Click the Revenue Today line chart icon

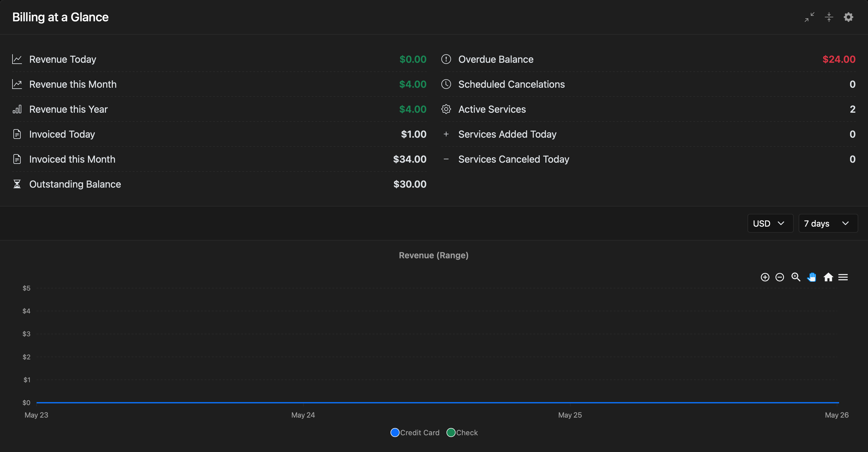[x=17, y=59]
